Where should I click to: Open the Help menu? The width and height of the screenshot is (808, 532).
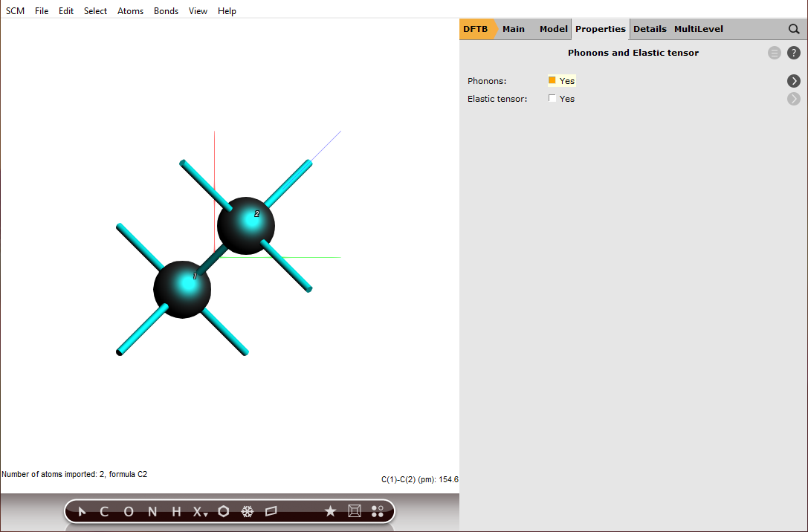[227, 11]
